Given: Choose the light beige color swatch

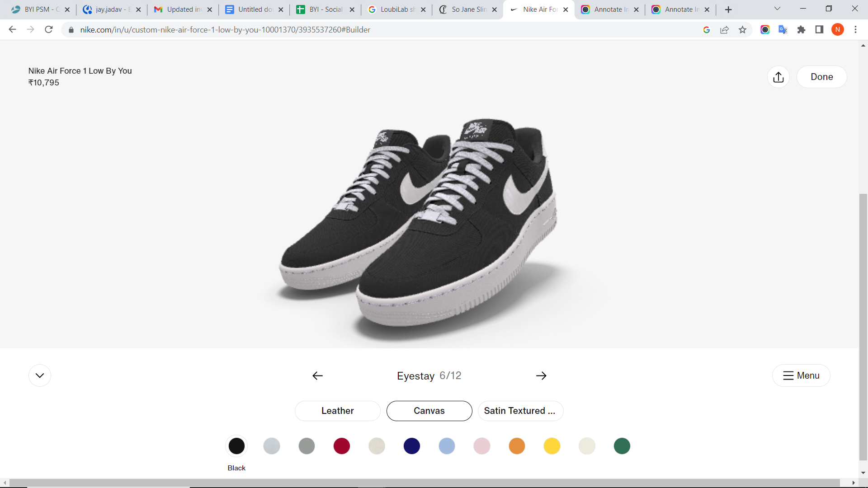Looking at the screenshot, I should coord(377,446).
